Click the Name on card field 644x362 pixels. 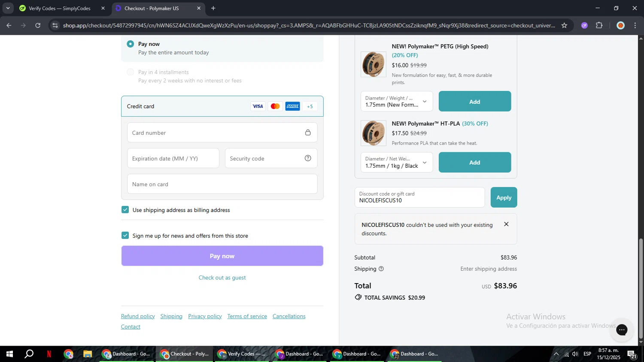pyautogui.click(x=222, y=184)
